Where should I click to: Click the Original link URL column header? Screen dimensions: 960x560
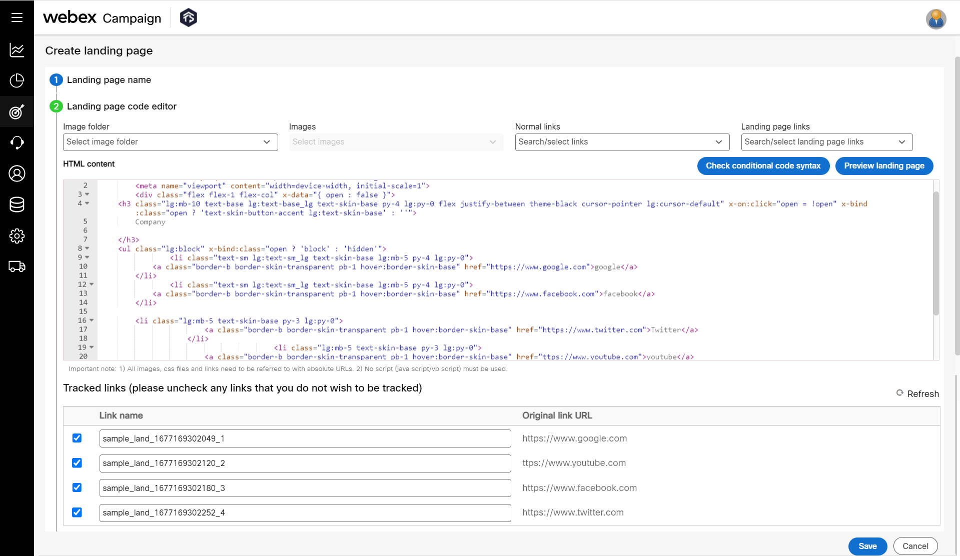(x=557, y=415)
